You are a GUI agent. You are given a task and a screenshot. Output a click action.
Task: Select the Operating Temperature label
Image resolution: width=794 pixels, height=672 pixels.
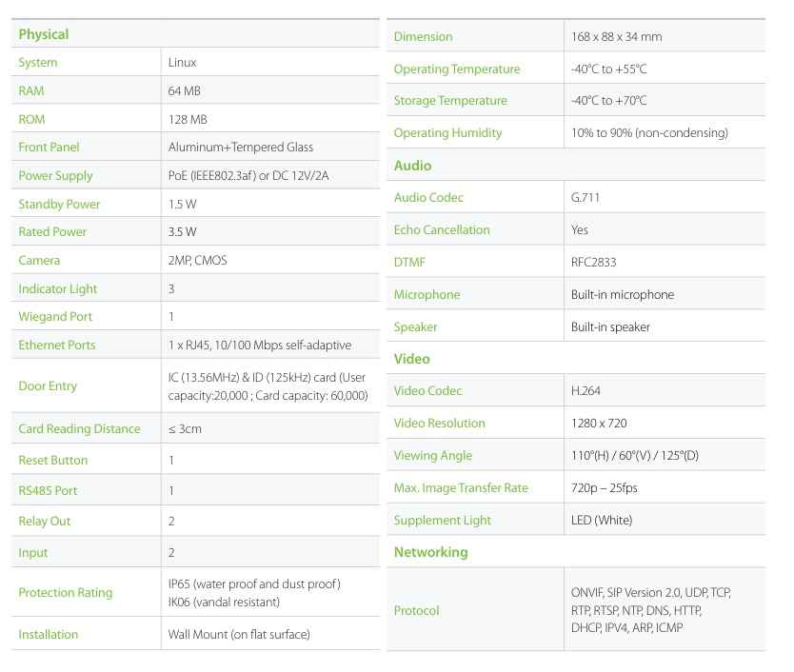point(457,69)
